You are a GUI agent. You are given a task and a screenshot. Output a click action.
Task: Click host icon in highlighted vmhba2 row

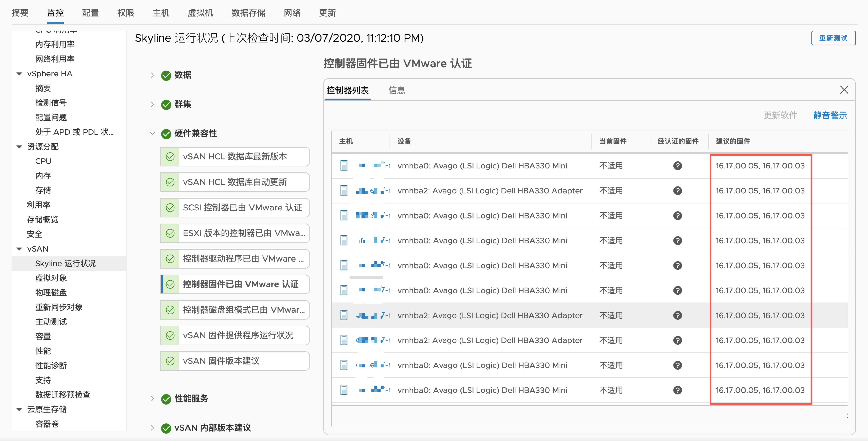click(344, 315)
